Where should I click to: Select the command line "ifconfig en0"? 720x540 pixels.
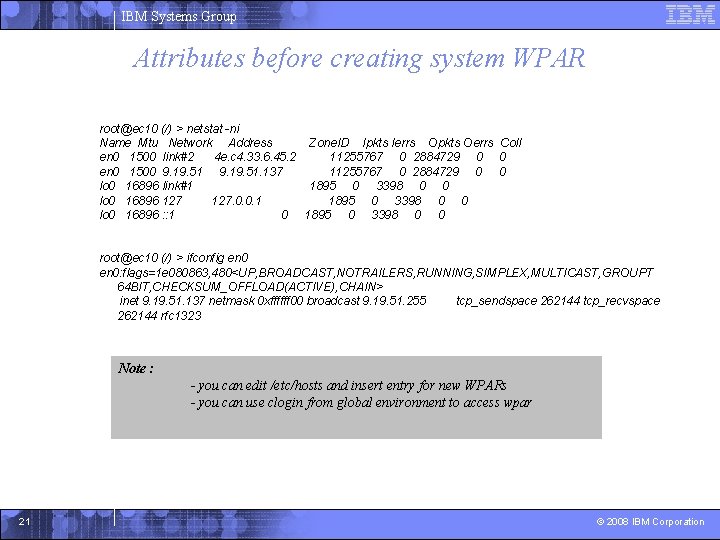(217, 258)
